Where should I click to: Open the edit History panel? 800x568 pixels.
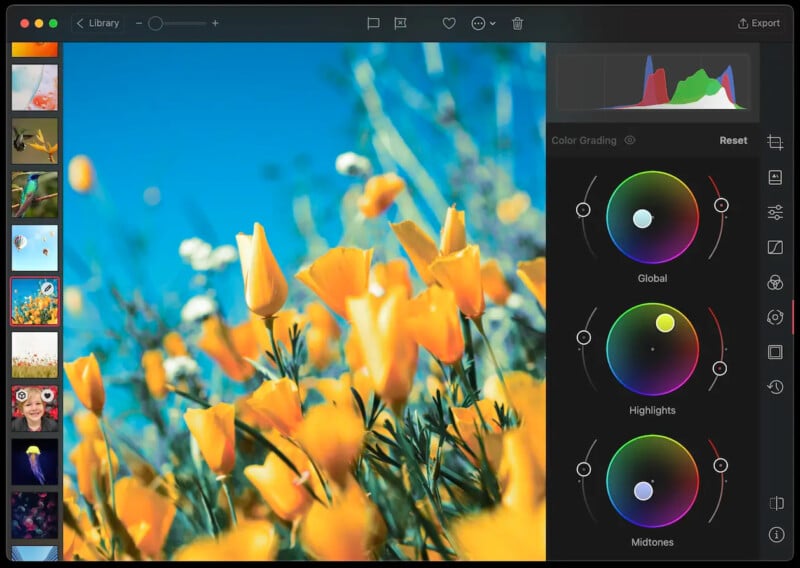tap(775, 387)
